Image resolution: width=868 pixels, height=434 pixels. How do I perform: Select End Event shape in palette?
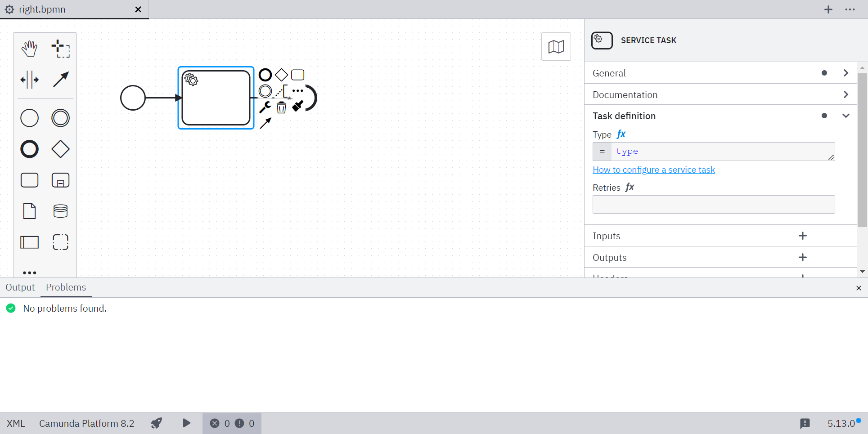coord(30,149)
